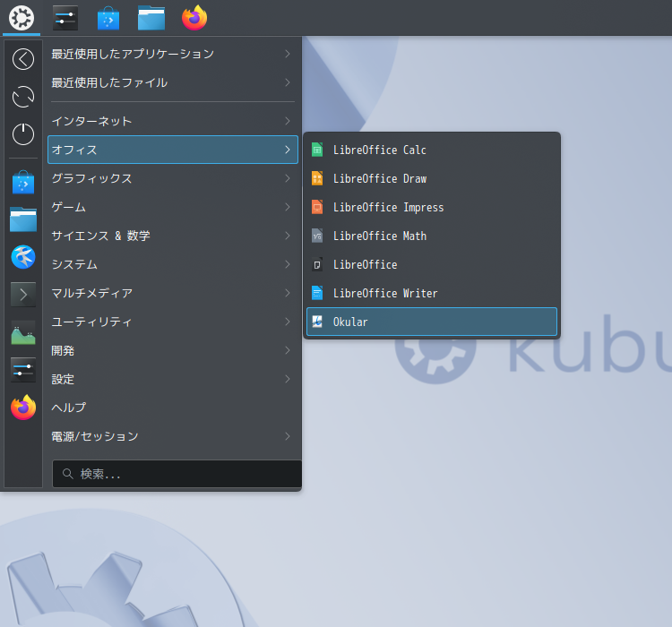The image size is (672, 627).
Task: Expand インターネット category arrow
Action: (x=288, y=121)
